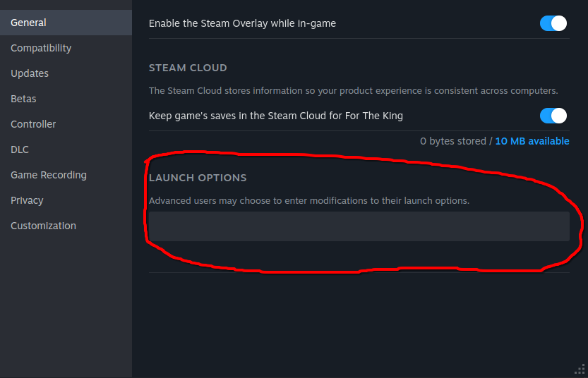The image size is (588, 378).
Task: Turn off the Steam Cloud saves toggle
Action: pos(553,116)
